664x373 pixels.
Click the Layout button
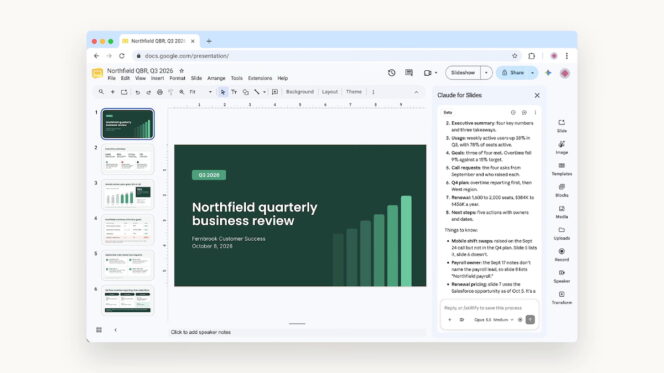(330, 92)
